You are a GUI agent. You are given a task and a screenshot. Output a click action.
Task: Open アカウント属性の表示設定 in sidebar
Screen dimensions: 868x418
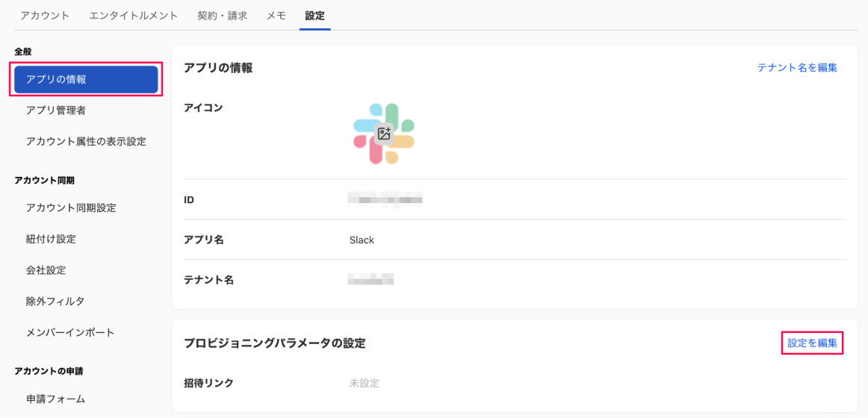click(86, 141)
